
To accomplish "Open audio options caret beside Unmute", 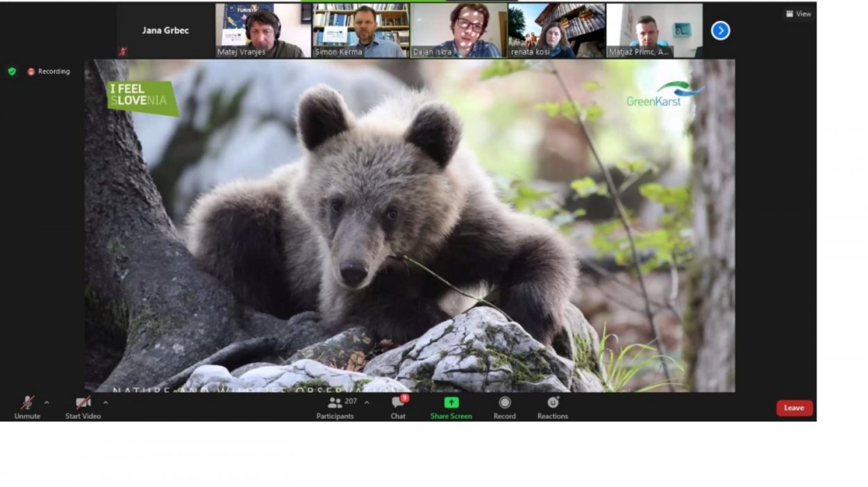I will (x=47, y=402).
